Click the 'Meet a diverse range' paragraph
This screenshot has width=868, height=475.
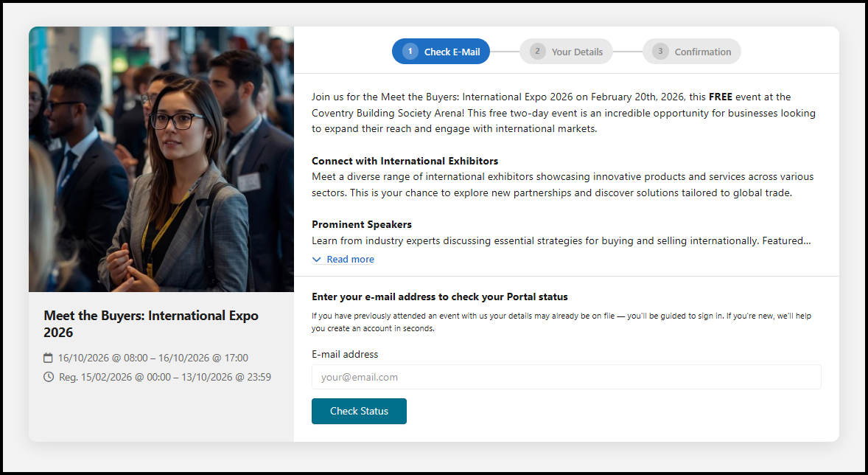point(562,184)
